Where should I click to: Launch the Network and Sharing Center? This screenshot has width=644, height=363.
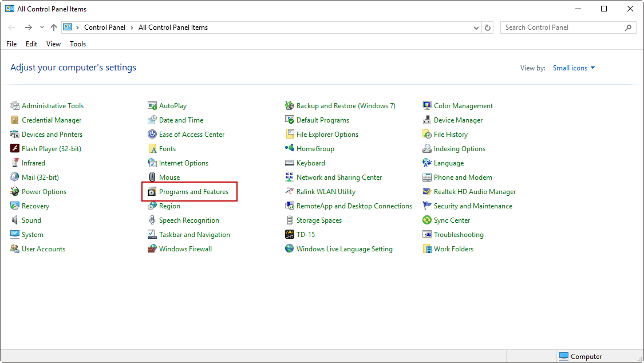click(339, 177)
